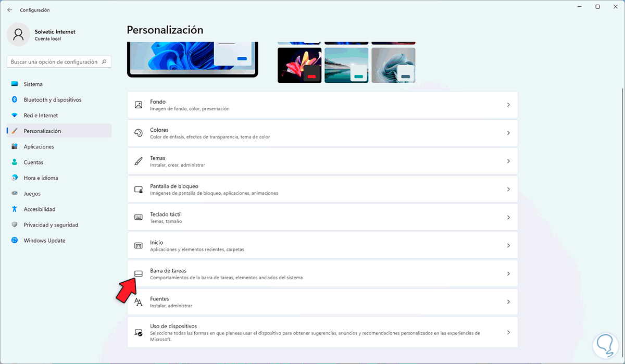Go to Sistema settings section

tap(59, 84)
